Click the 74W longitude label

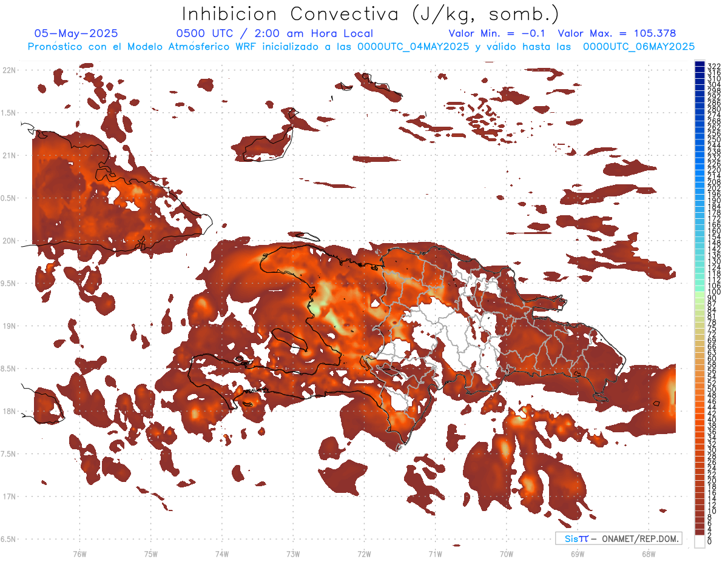click(222, 554)
